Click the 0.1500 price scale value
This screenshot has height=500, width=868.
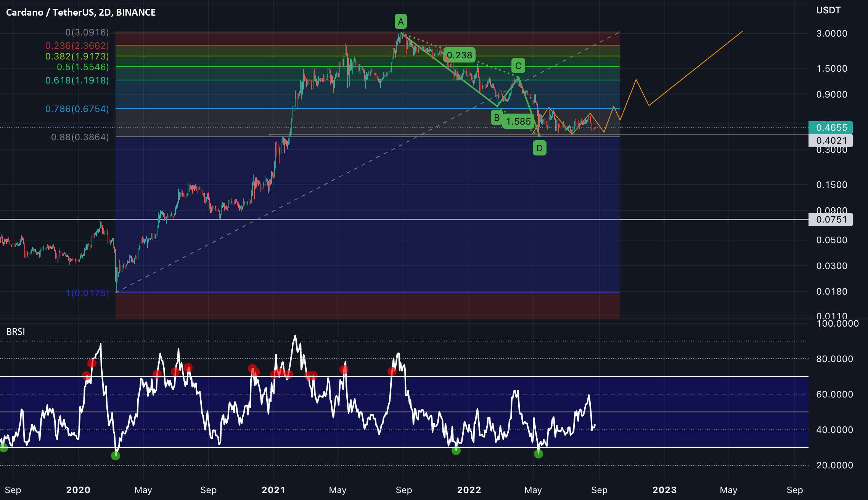pyautogui.click(x=832, y=185)
